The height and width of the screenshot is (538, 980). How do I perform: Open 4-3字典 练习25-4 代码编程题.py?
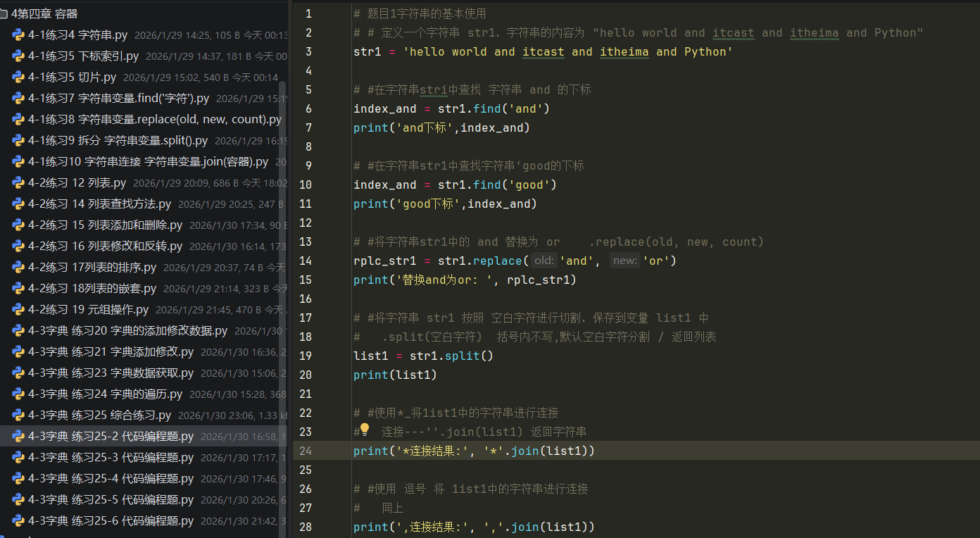(111, 478)
